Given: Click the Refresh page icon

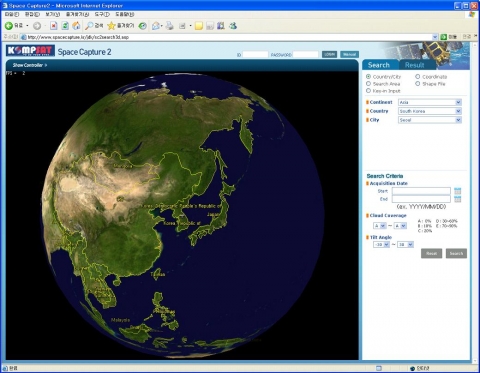Looking at the screenshot, I should click(x=65, y=26).
